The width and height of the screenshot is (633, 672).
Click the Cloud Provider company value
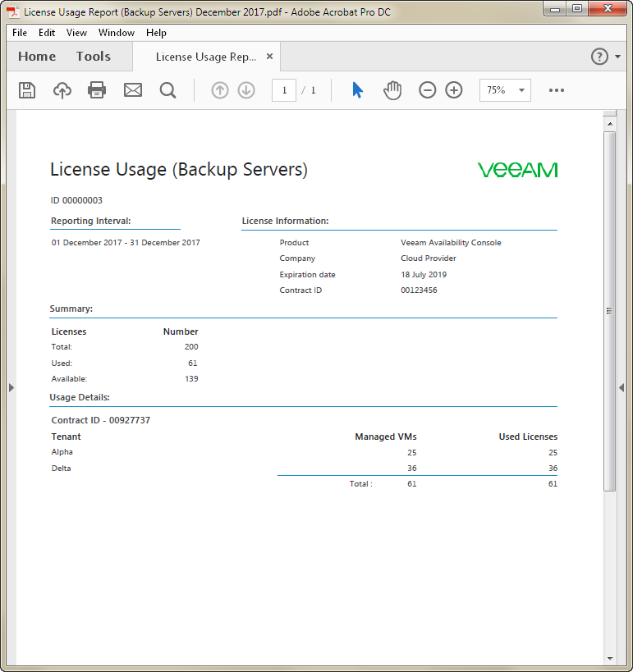pos(429,258)
